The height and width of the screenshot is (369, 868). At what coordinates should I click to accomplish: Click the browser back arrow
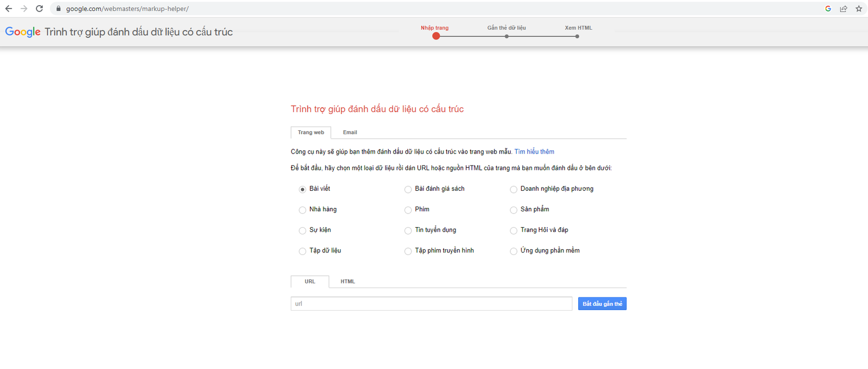pyautogui.click(x=8, y=8)
